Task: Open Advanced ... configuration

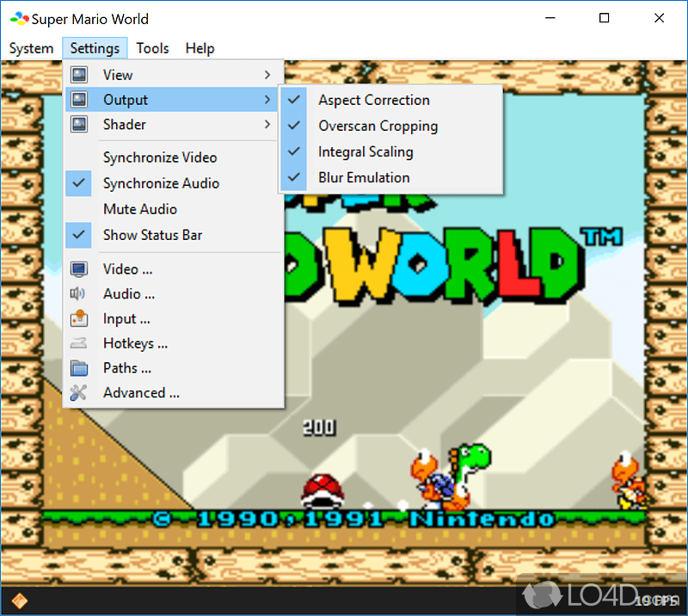Action: (173, 392)
